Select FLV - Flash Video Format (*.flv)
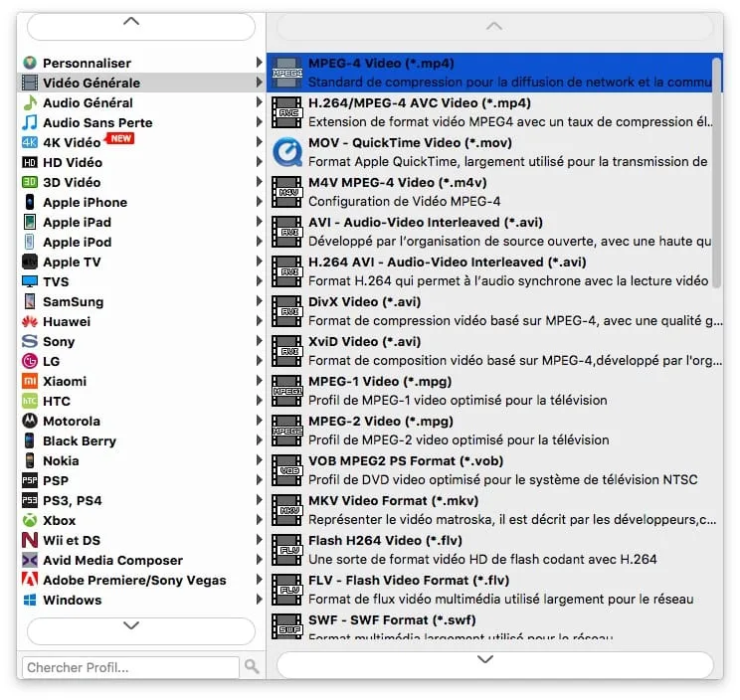The height and width of the screenshot is (700, 740). click(494, 590)
